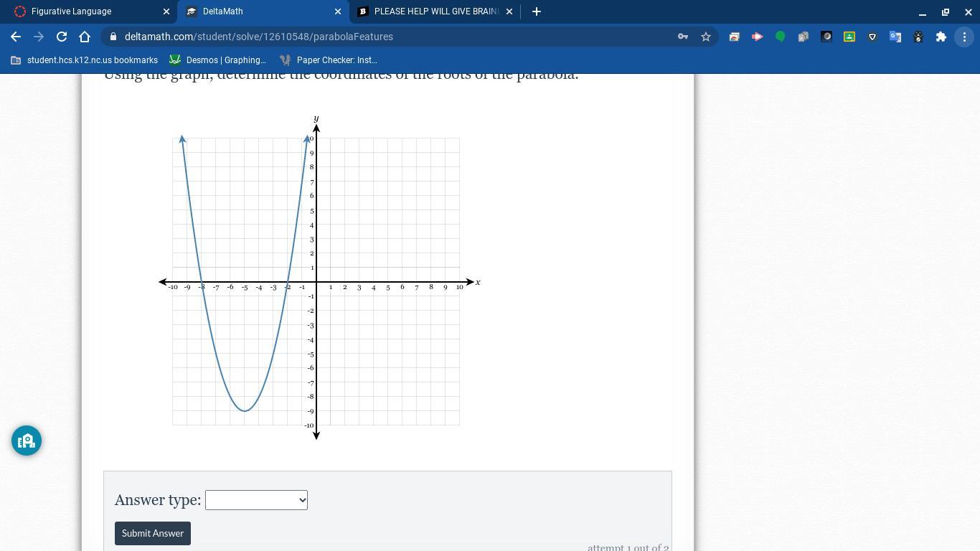
Task: Switch to the Figurative Language tab
Action: point(91,11)
